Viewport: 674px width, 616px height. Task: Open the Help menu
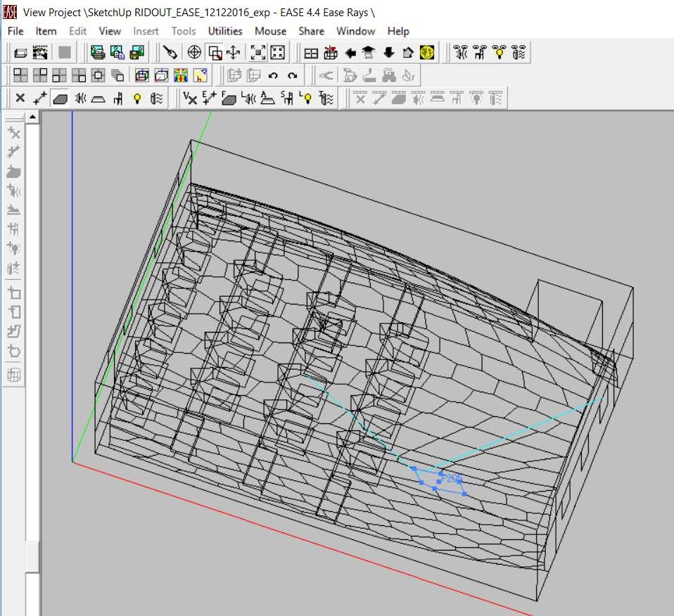click(x=398, y=31)
